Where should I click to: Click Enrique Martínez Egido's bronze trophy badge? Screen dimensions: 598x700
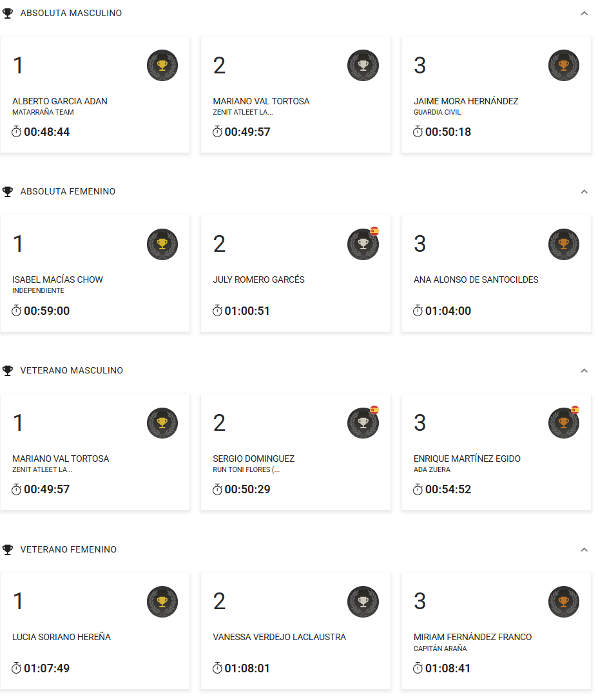tap(564, 422)
